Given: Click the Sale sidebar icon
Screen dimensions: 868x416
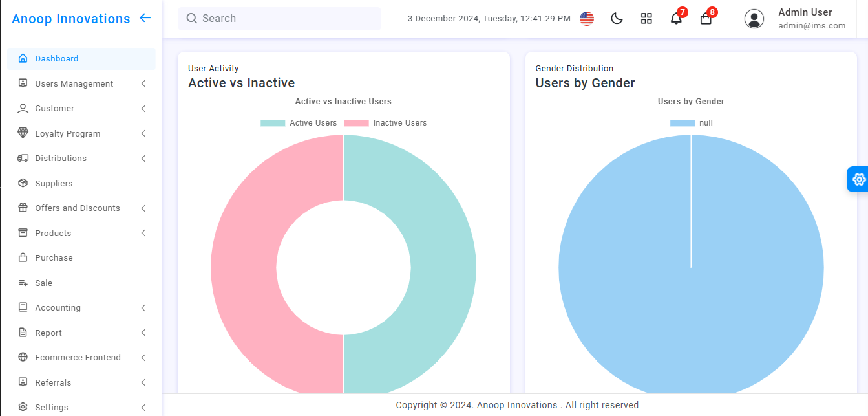Looking at the screenshot, I should (x=23, y=283).
